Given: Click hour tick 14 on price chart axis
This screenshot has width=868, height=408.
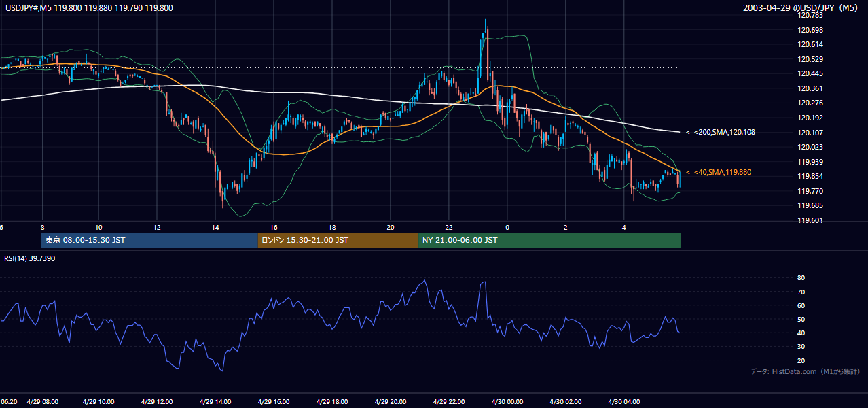Looking at the screenshot, I should pyautogui.click(x=215, y=227).
